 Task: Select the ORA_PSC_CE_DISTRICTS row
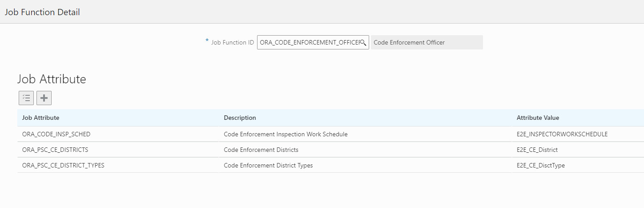click(x=55, y=150)
